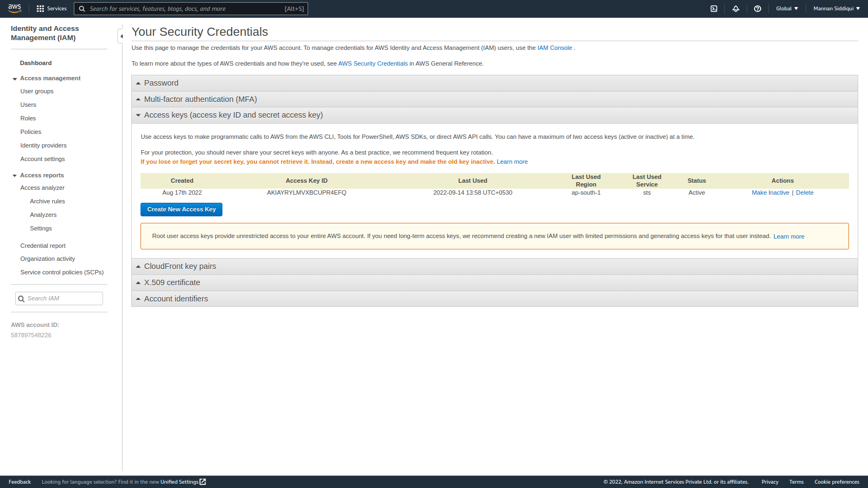
Task: Click the magnifier in the Search IAM box
Action: coord(21,298)
